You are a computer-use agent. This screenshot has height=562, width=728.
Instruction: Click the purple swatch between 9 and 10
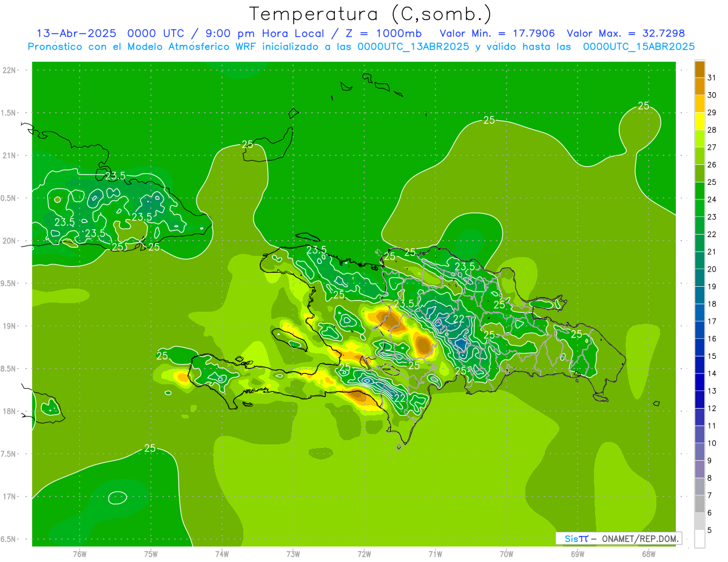click(x=699, y=452)
